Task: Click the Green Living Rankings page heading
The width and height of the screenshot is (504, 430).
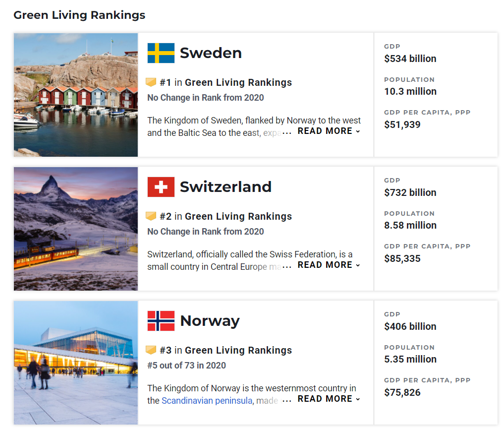Action: [79, 15]
